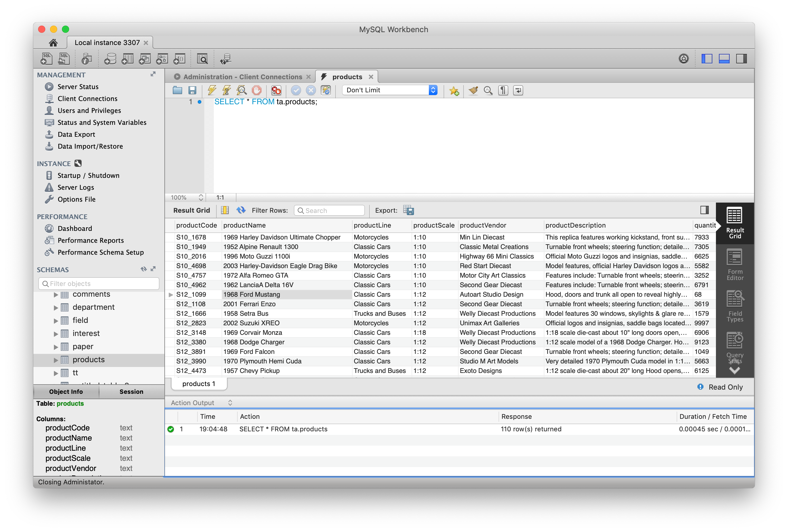Click the Beautify Query icon
This screenshot has width=788, height=532.
coord(472,90)
